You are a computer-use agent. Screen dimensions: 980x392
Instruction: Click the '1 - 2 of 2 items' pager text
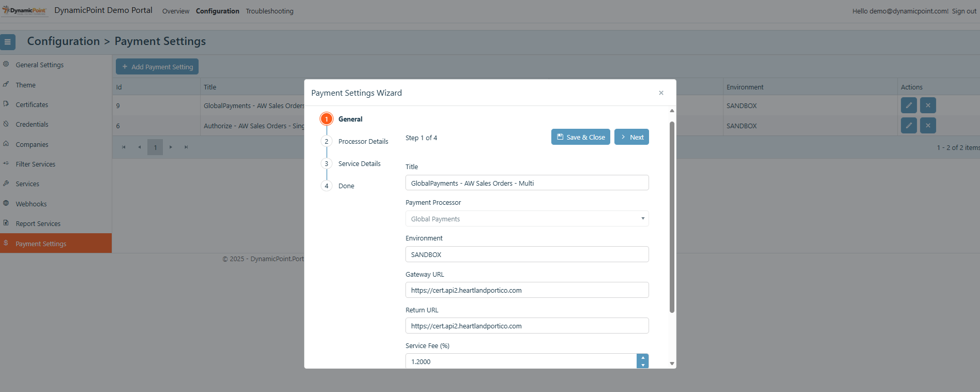[x=958, y=147]
